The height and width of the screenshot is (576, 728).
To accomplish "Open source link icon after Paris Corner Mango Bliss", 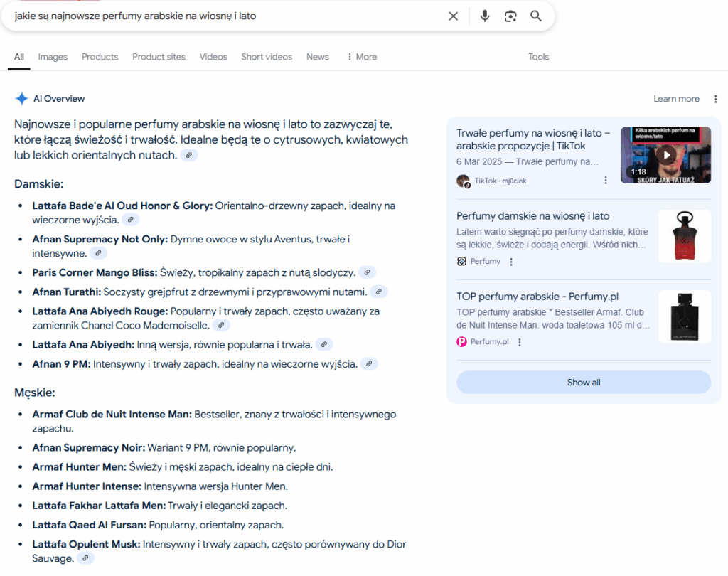I will click(x=367, y=272).
